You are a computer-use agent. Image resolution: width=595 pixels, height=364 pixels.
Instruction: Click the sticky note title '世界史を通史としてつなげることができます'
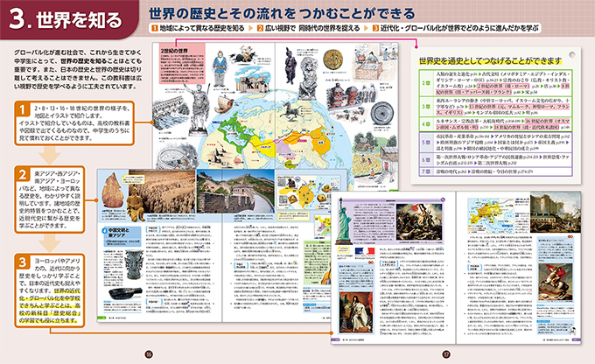click(490, 61)
